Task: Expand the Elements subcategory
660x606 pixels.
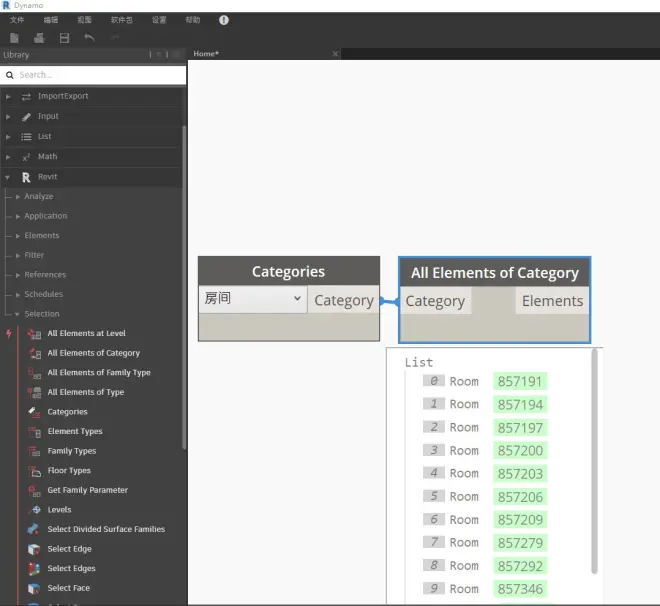Action: 18,236
